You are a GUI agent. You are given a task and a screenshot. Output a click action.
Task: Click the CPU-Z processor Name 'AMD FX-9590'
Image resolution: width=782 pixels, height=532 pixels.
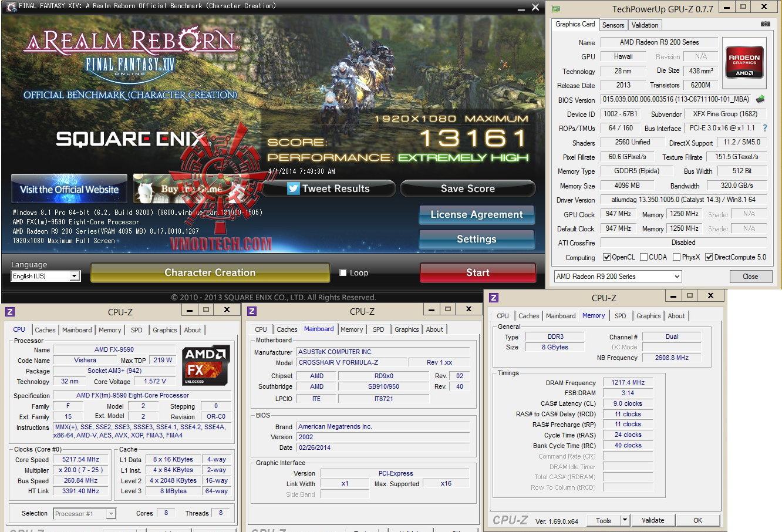click(114, 349)
